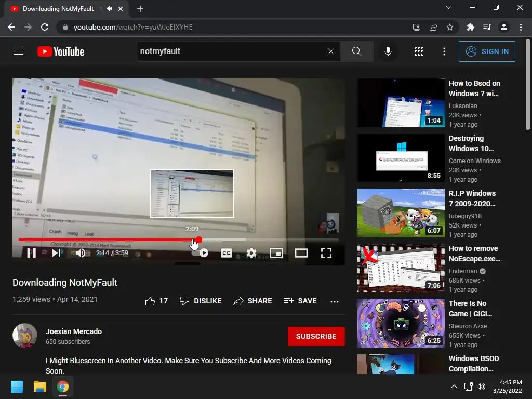
Task: Share this page icon in address bar
Action: (433, 27)
